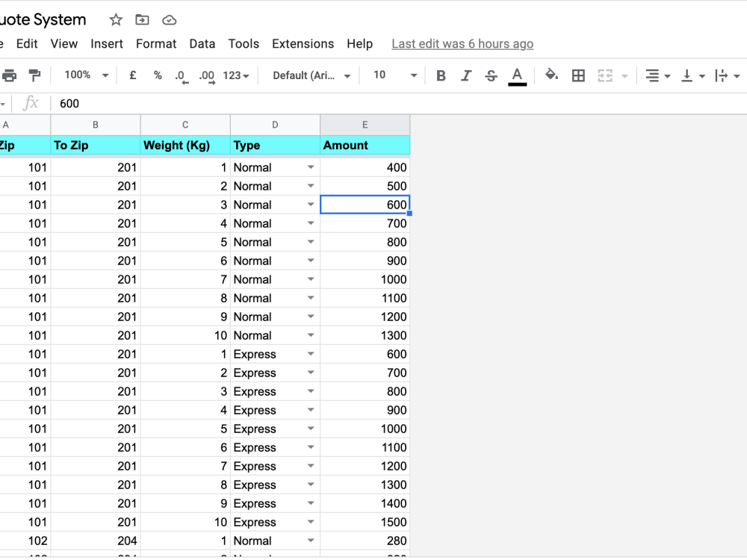Image resolution: width=747 pixels, height=560 pixels.
Task: Open the Data menu
Action: pyautogui.click(x=202, y=44)
